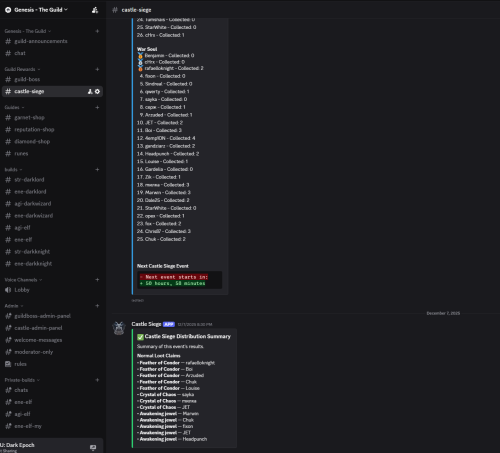Click the Castle Siege bot username
Screen dimensions: 500x453
(x=146, y=324)
